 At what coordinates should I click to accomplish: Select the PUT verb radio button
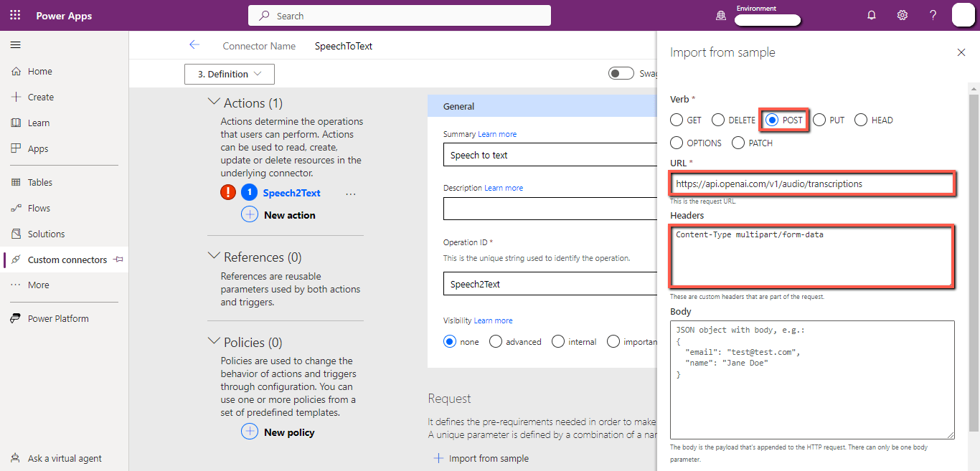point(819,120)
